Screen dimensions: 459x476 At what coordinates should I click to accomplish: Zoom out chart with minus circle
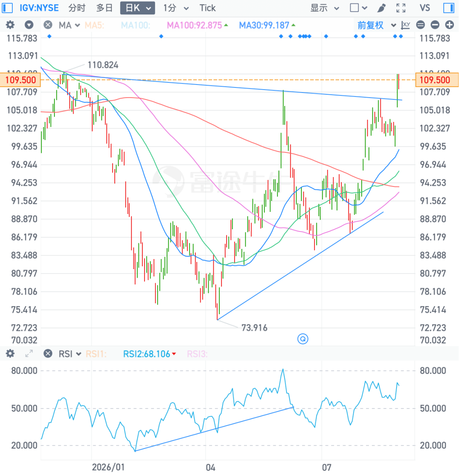click(x=435, y=25)
